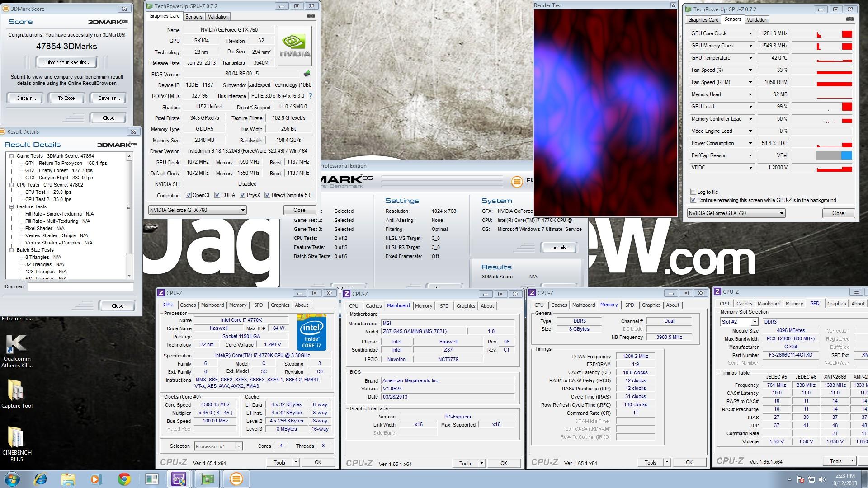Viewport: 868px width, 488px height.
Task: Open Tools dropdown arrow in first CPU-Z window
Action: 296,462
